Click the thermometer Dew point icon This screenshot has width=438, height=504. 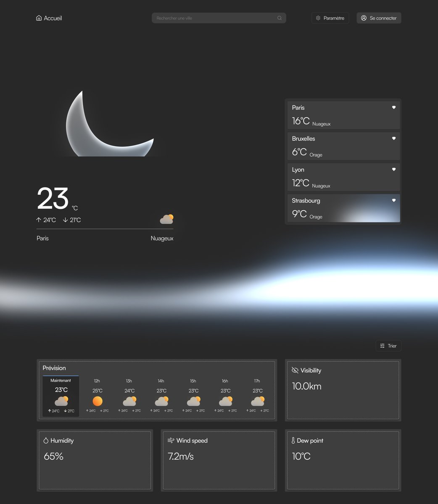293,441
